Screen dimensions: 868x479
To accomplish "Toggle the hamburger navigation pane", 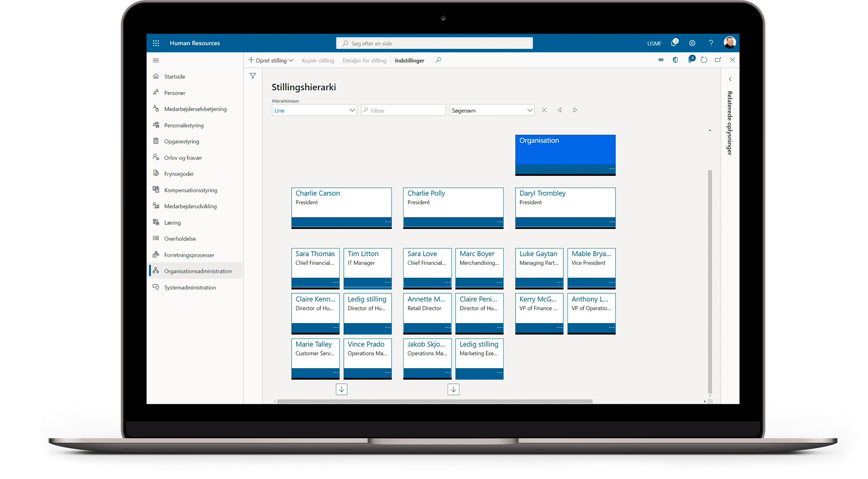I will (156, 61).
